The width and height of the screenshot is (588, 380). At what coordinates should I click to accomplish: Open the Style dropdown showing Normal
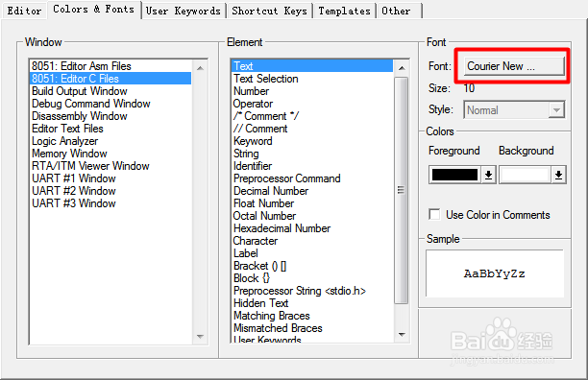click(514, 110)
